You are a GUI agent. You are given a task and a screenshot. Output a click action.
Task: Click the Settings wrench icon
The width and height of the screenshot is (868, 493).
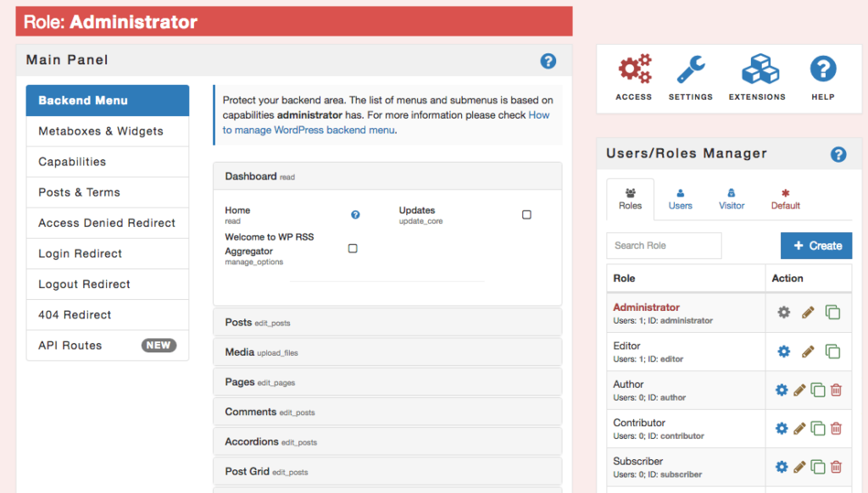690,74
